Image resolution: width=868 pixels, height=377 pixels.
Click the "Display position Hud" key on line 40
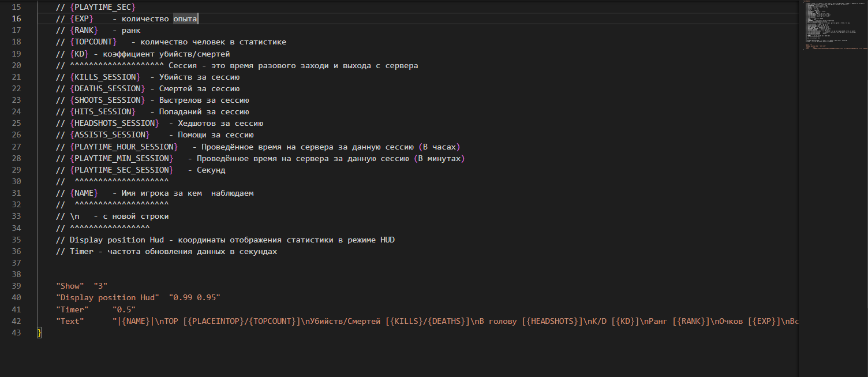pyautogui.click(x=107, y=297)
